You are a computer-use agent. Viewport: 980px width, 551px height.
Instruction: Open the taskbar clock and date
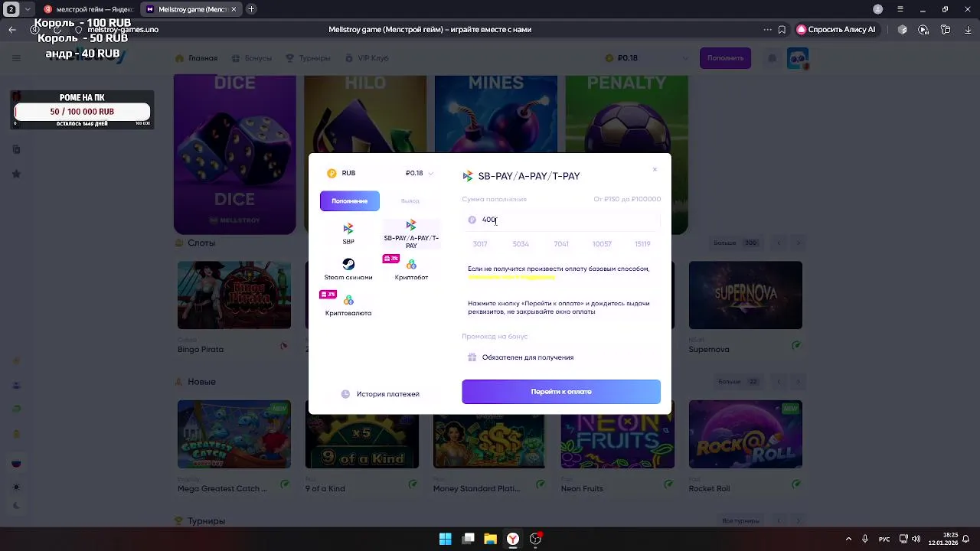tap(943, 539)
